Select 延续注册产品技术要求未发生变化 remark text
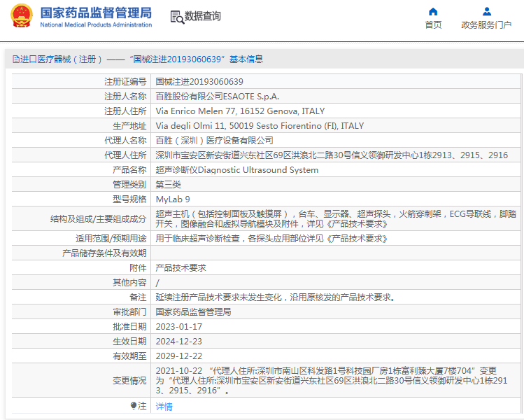This screenshot has width=524, height=420. pyautogui.click(x=276, y=297)
